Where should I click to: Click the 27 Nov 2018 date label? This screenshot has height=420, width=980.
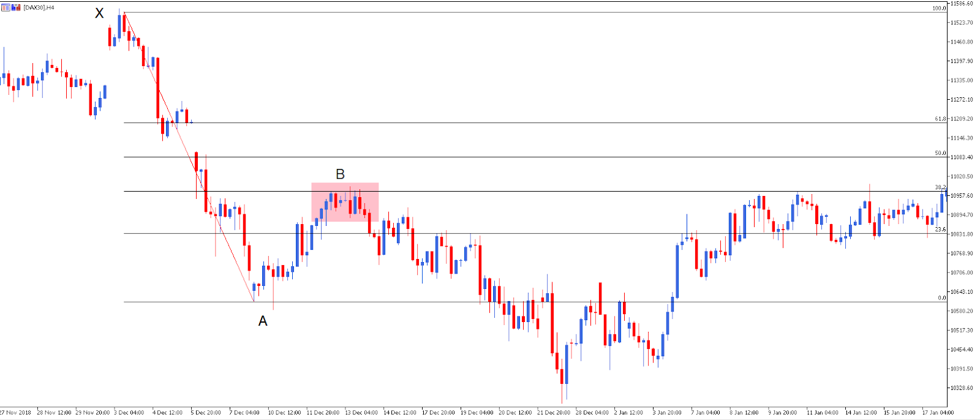16,413
